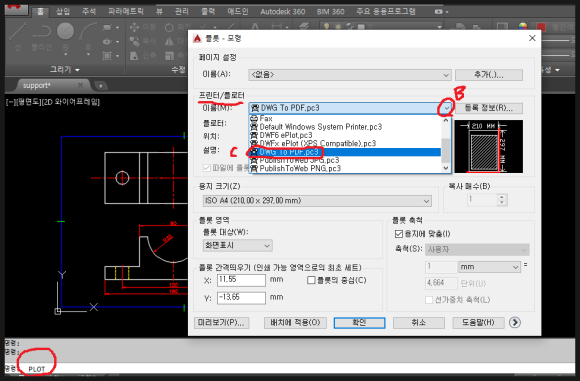580x381 pixels.
Task: Click the ribbon display options icon after 주요 응용프로그램
Action: 439,11
